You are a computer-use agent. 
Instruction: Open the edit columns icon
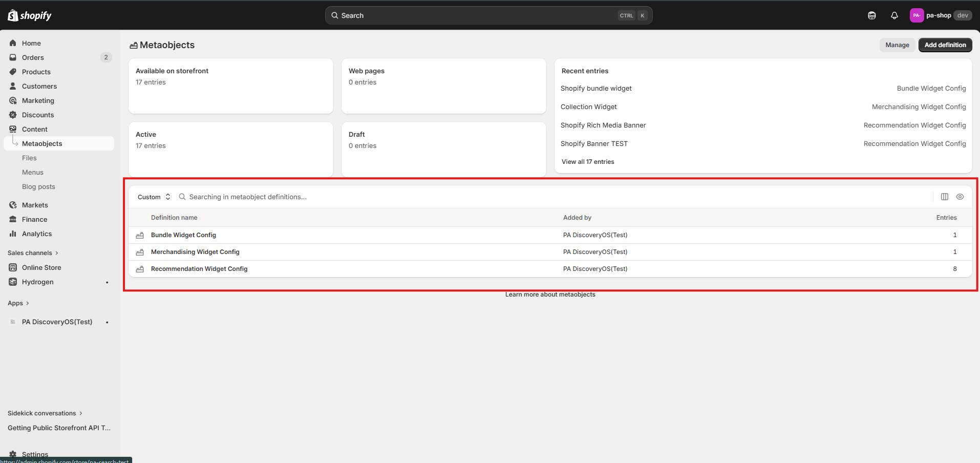(945, 197)
